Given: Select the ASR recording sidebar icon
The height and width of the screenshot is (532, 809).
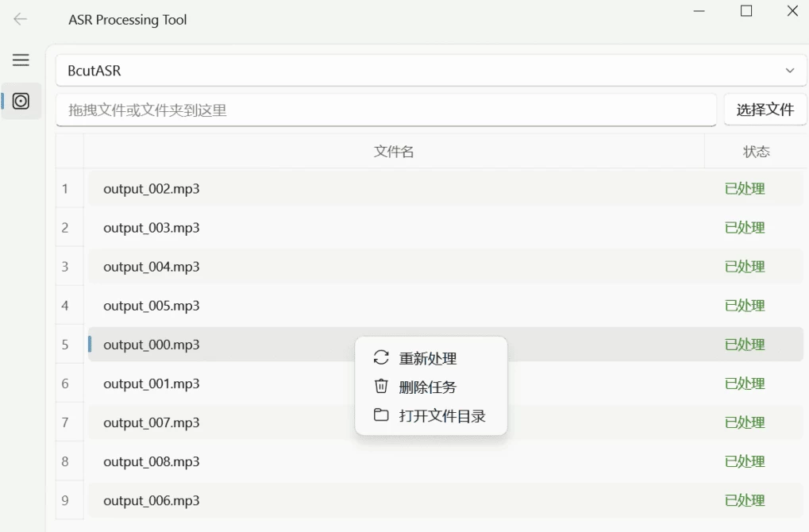Looking at the screenshot, I should pos(21,101).
